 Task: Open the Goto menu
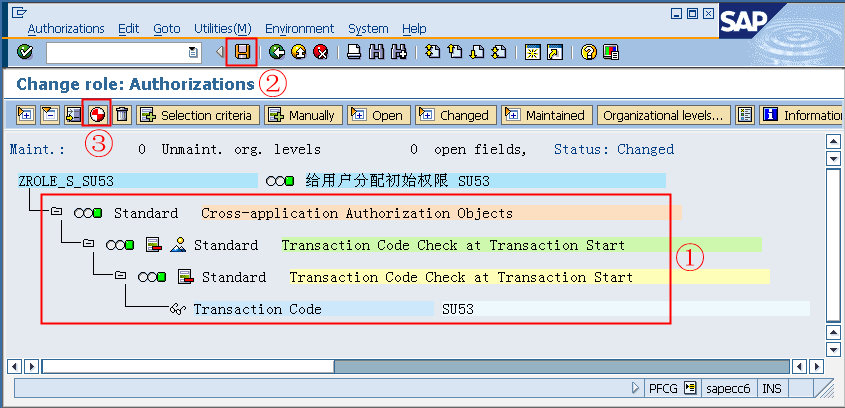point(167,29)
